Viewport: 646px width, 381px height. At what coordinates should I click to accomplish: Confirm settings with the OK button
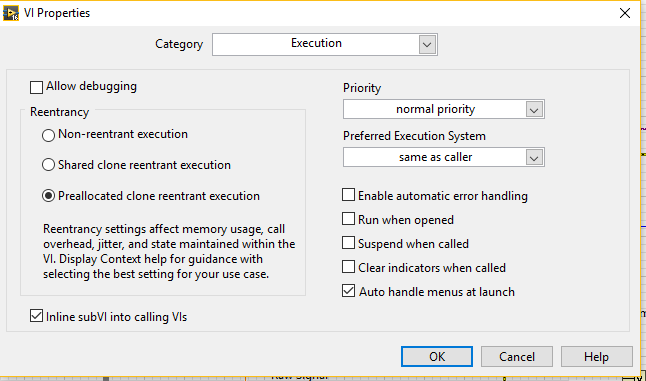[437, 356]
